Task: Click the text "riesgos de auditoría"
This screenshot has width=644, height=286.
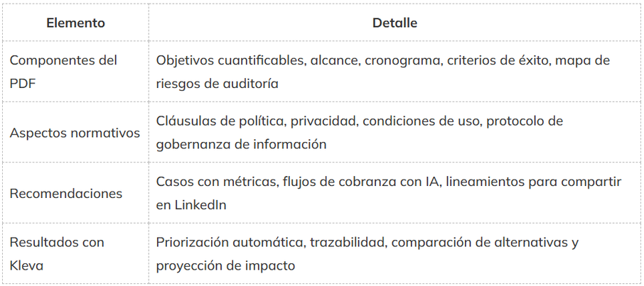Action: click(x=217, y=84)
